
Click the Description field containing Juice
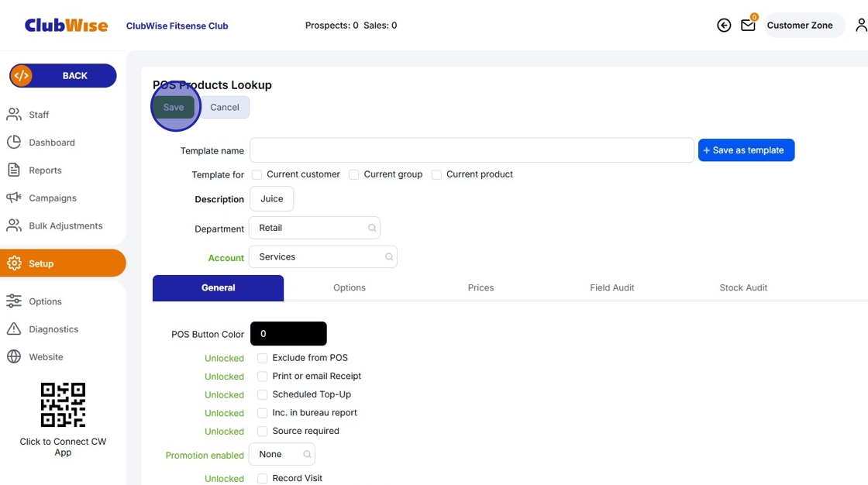pos(272,199)
